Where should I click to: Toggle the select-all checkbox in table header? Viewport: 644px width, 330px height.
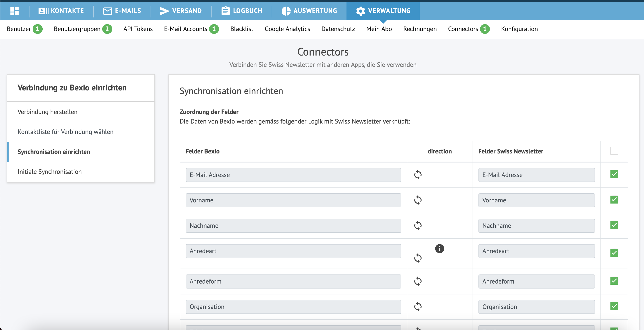pyautogui.click(x=614, y=151)
